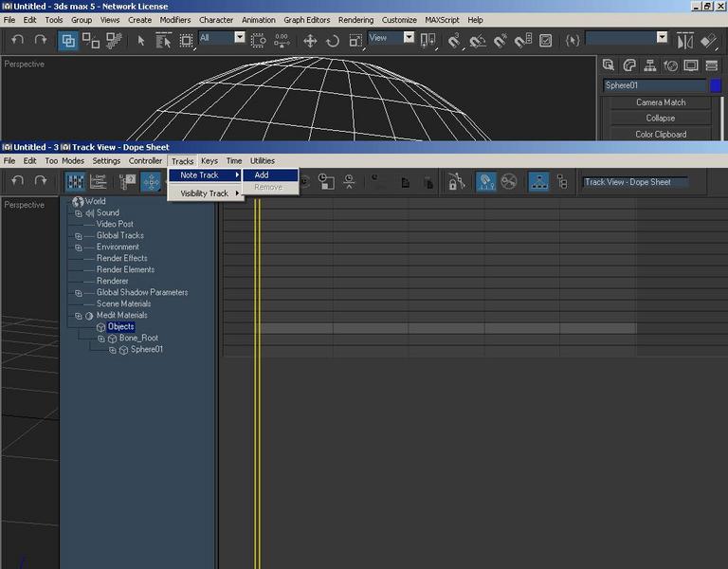Open the Modify command panel tab
The image size is (728, 569).
click(x=629, y=65)
